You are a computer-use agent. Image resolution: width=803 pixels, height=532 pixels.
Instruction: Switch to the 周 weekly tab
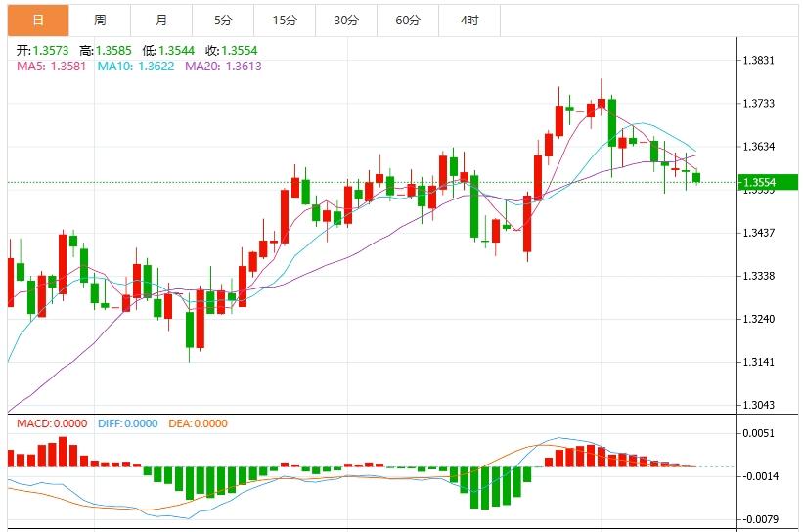(100, 21)
